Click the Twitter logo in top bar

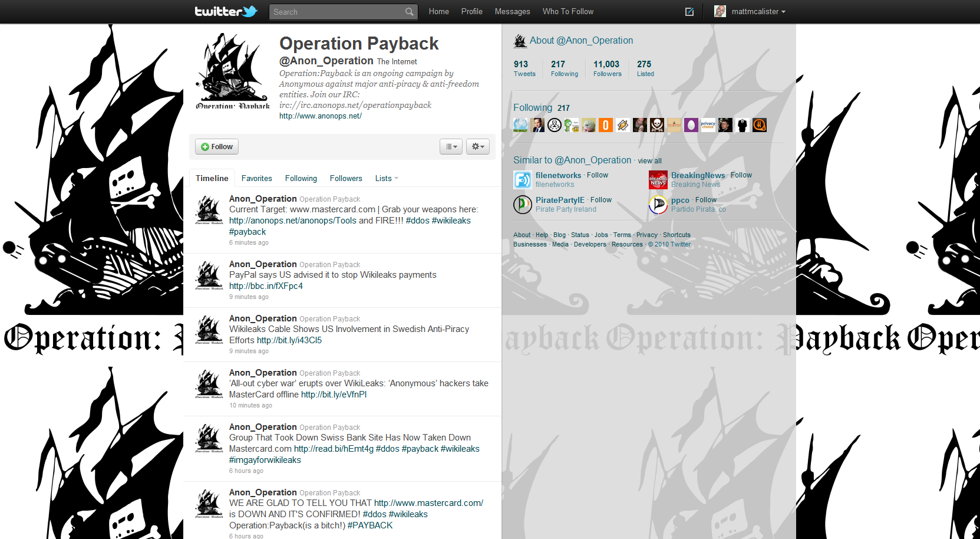coord(226,11)
